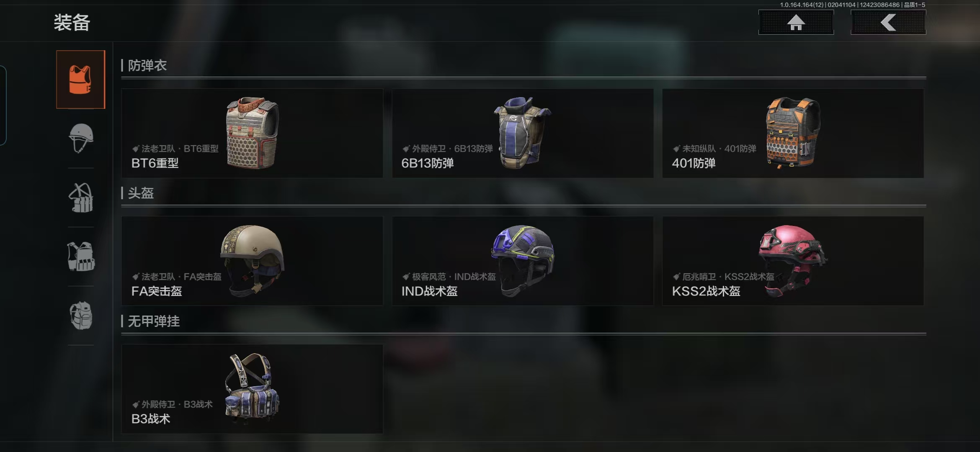Select the backpack category icon
This screenshot has width=980, height=452.
tap(80, 316)
